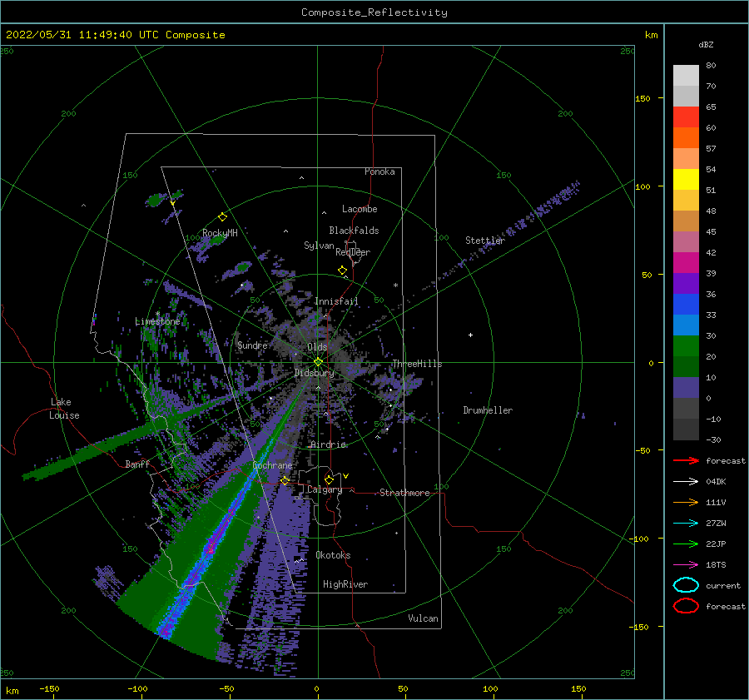Select the 'Banff' map label

(137, 464)
